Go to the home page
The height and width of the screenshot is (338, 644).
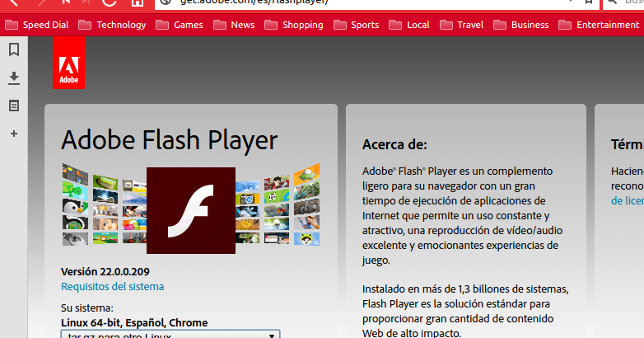(138, 2)
